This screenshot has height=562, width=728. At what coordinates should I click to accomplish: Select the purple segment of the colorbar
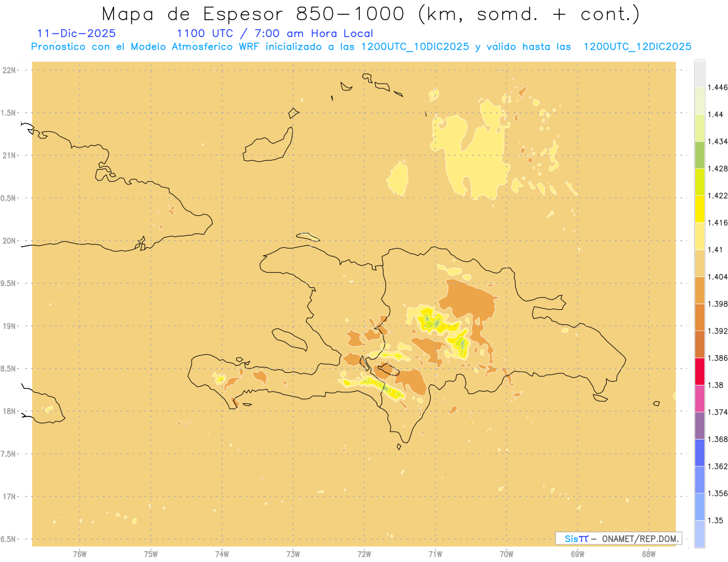[699, 425]
